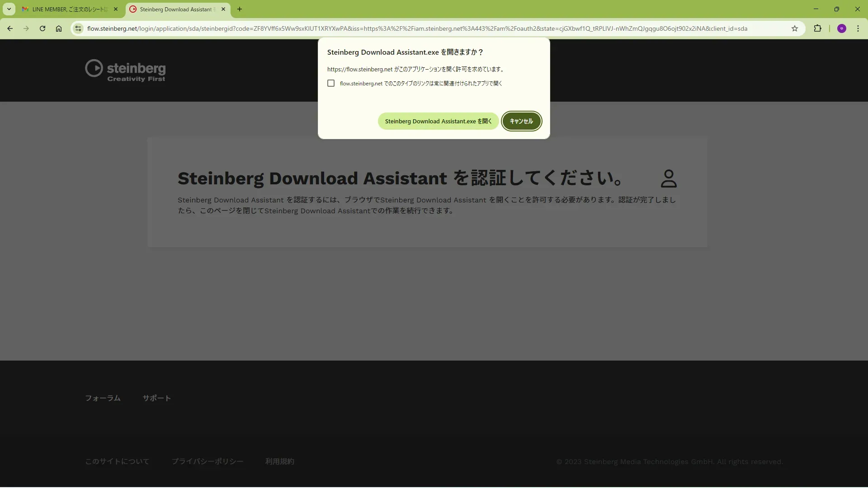
Task: Open the purple profile avatar
Action: (x=841, y=28)
